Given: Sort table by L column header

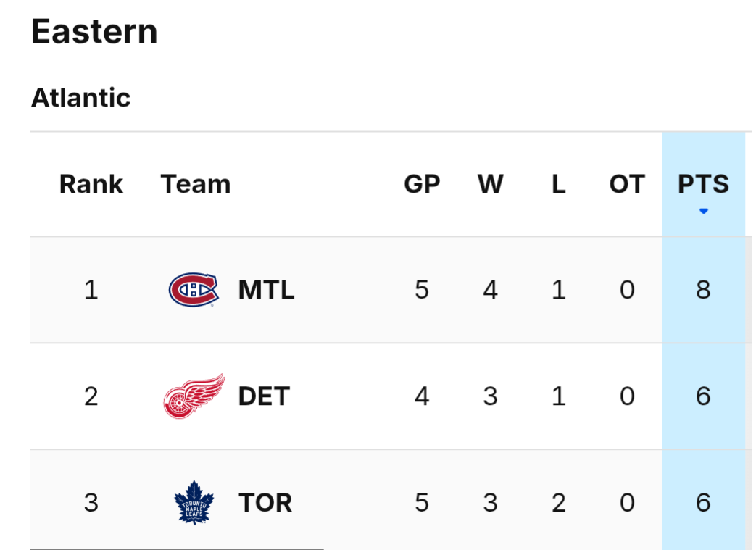Looking at the screenshot, I should 558,184.
